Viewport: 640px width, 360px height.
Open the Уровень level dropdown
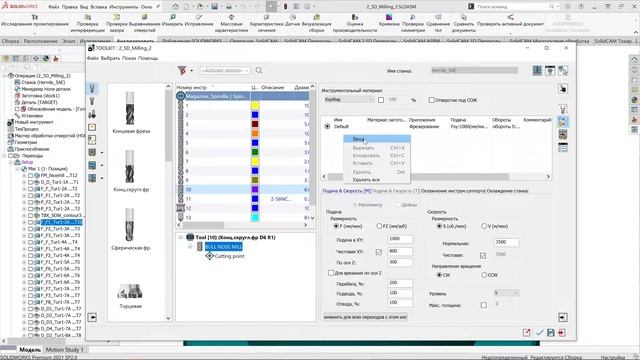coord(506,293)
